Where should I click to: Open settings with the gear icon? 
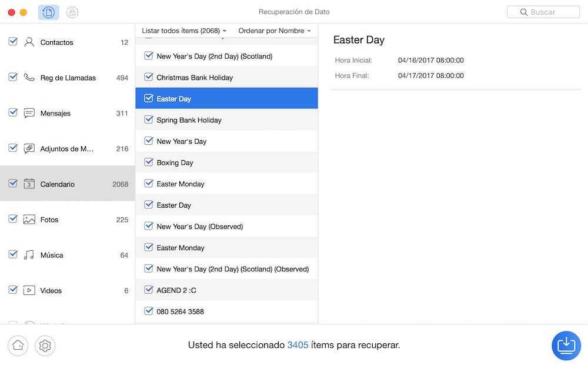click(45, 346)
